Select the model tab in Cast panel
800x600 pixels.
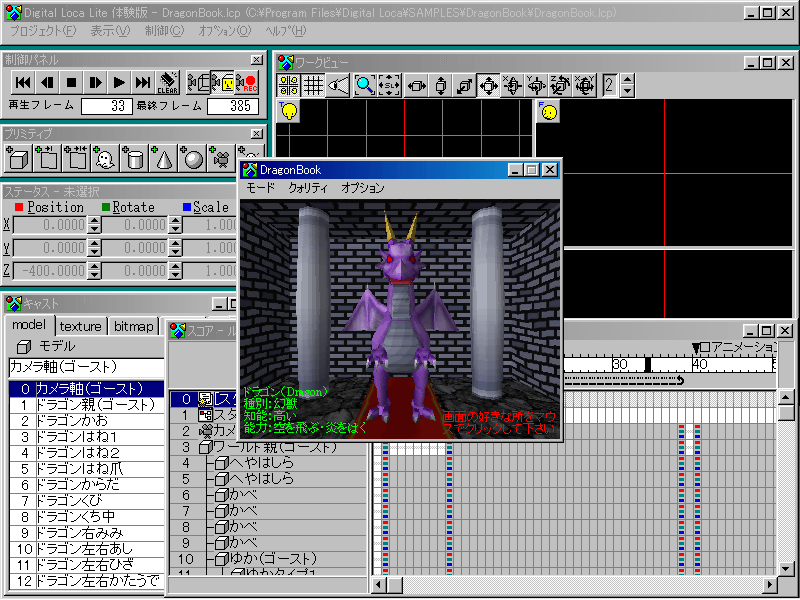(29, 325)
